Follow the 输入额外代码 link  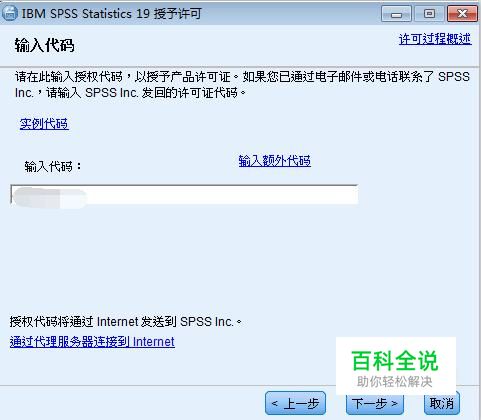point(275,161)
